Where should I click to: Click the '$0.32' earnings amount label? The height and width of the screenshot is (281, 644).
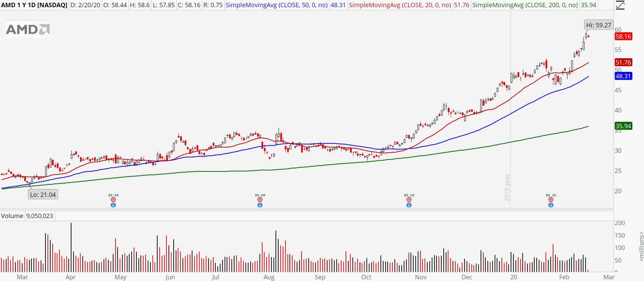point(551,195)
